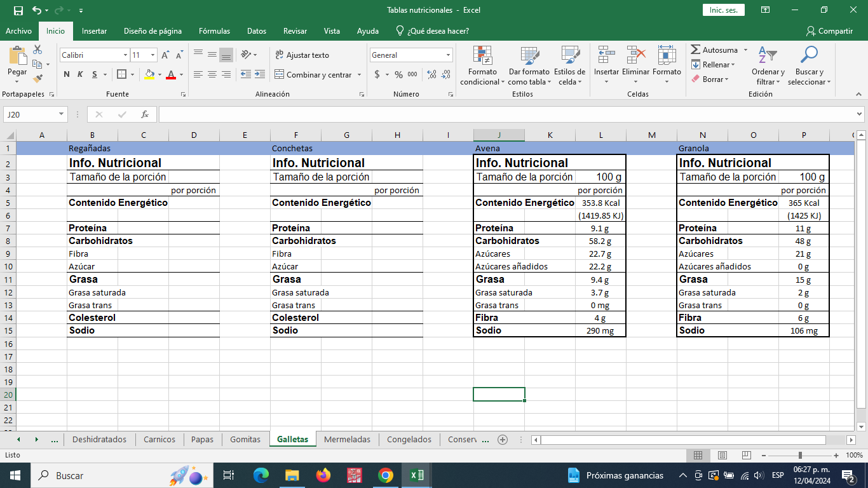Click the decrease indent icon
This screenshot has width=868, height=488.
click(x=246, y=74)
